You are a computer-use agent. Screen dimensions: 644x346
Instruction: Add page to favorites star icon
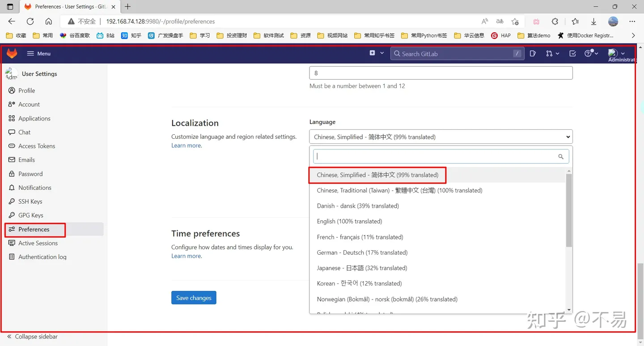pyautogui.click(x=515, y=21)
